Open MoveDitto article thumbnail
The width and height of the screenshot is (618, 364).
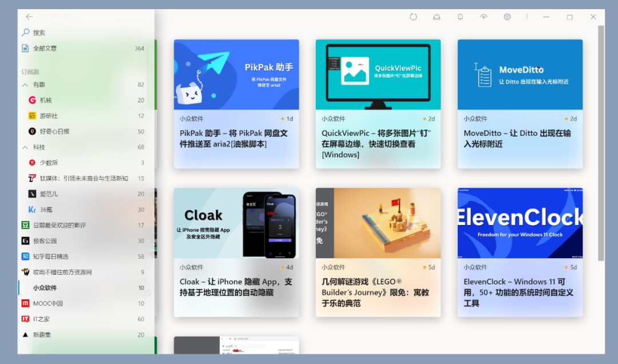pyautogui.click(x=520, y=74)
